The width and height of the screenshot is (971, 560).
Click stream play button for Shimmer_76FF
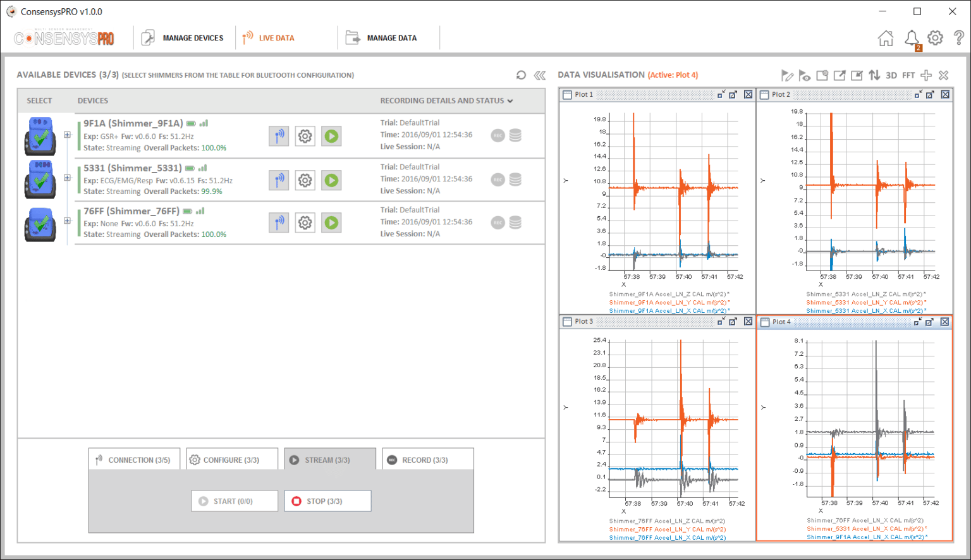click(331, 222)
